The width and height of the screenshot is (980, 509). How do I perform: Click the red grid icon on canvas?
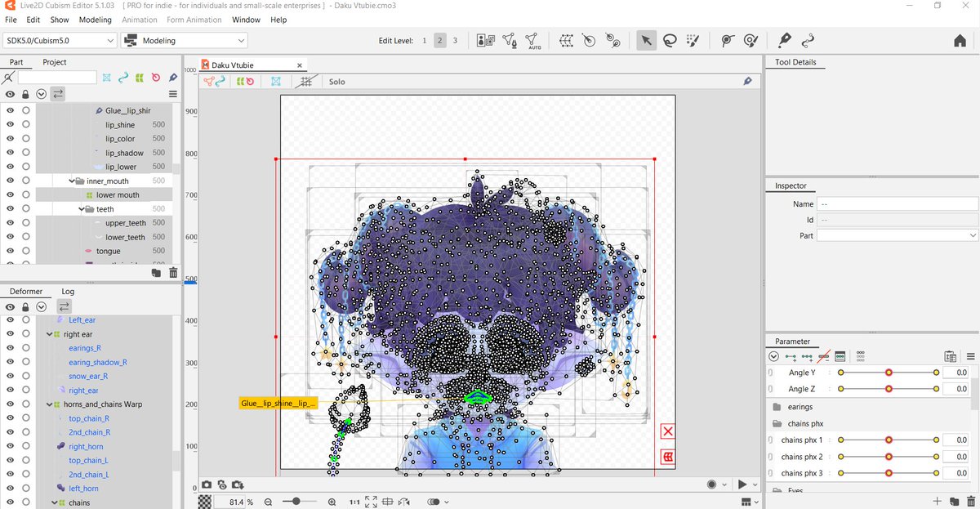[x=668, y=457]
